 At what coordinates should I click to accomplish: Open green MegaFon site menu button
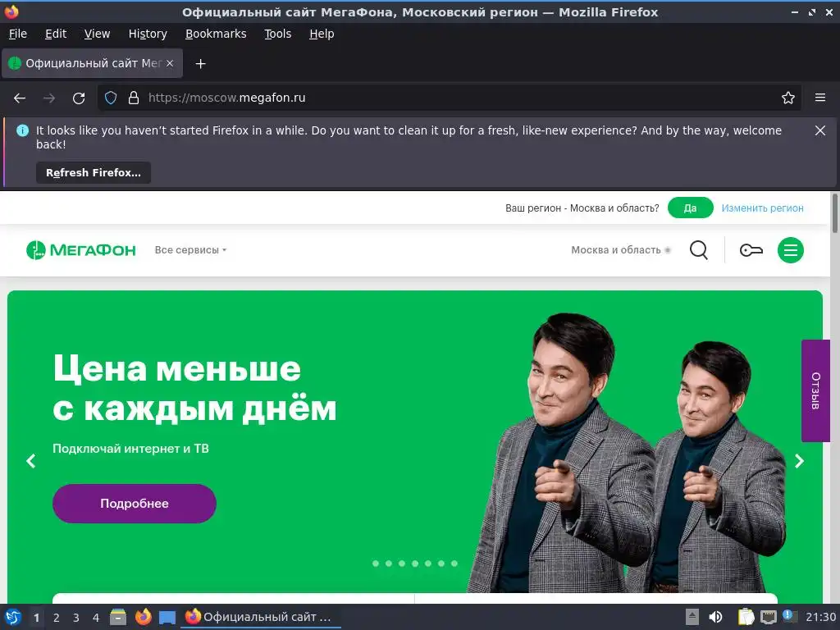[x=791, y=250]
